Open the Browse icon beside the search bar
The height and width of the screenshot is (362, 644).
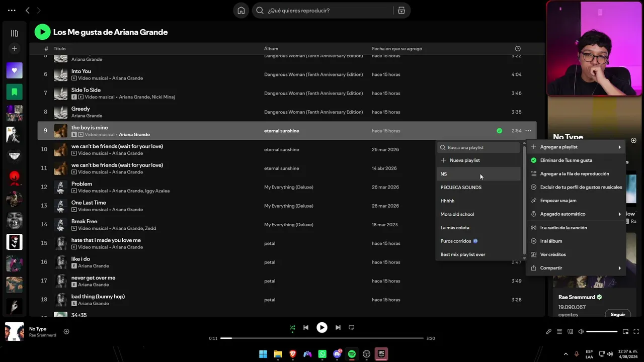click(401, 11)
